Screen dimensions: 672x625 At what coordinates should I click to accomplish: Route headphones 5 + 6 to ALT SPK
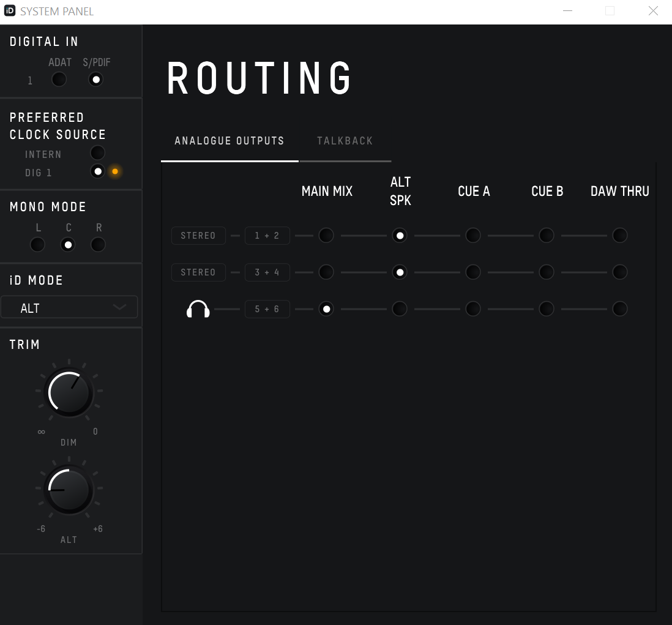tap(400, 309)
